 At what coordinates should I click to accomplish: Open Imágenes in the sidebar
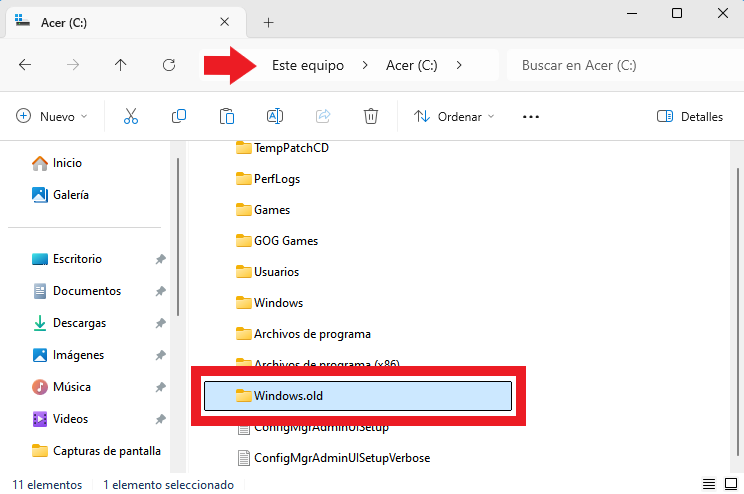click(67, 355)
